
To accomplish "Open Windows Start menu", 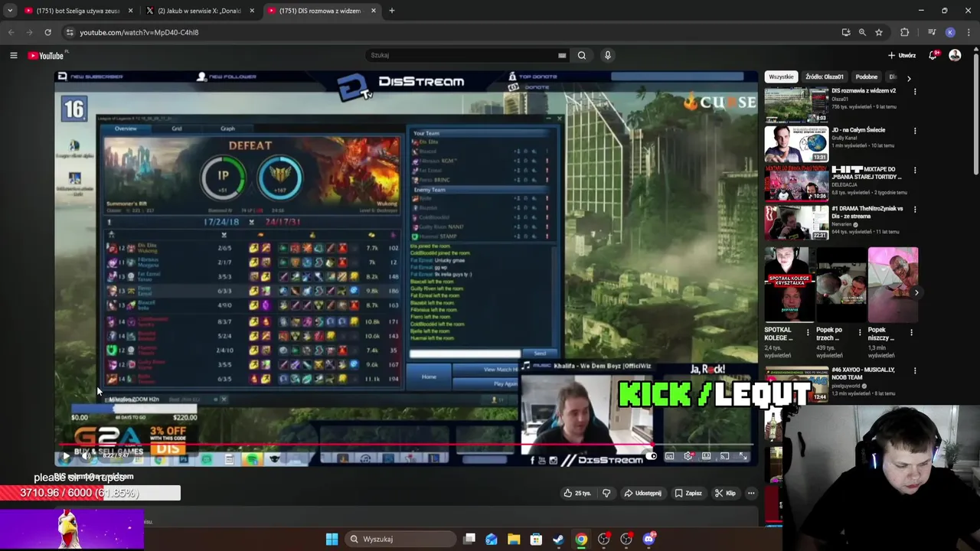I will tap(332, 539).
